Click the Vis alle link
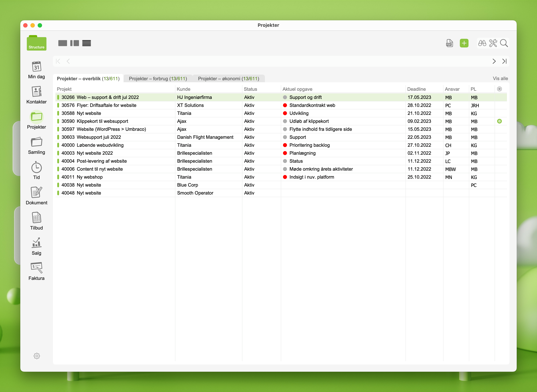The height and width of the screenshot is (392, 537). (x=500, y=79)
